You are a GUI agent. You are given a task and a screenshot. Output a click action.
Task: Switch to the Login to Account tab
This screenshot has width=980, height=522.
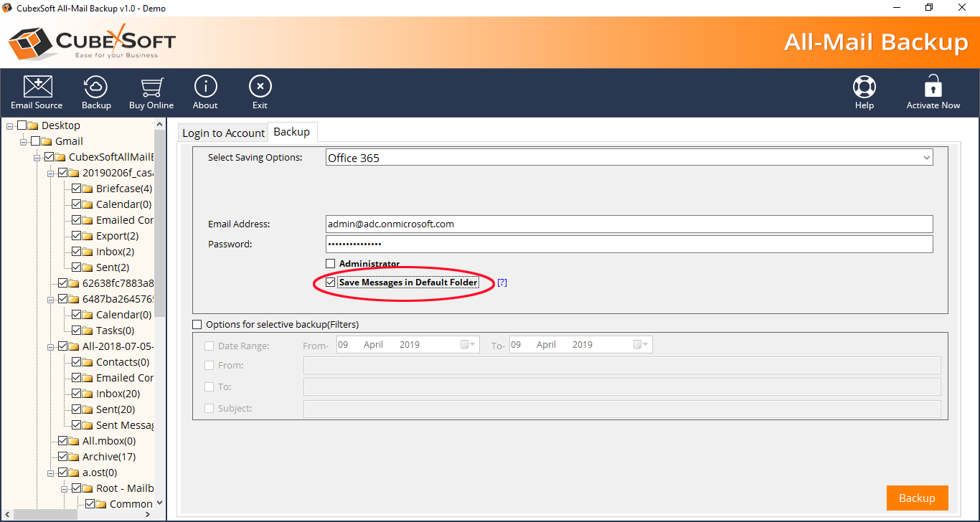pyautogui.click(x=223, y=133)
